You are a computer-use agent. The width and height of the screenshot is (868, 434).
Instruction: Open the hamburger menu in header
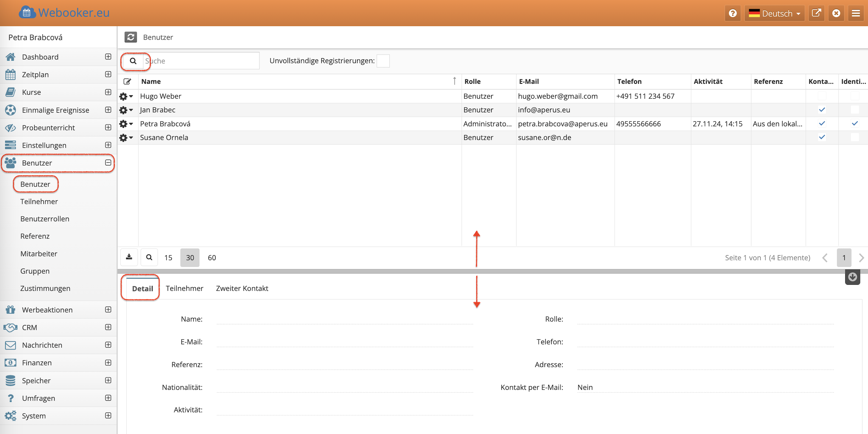(x=855, y=13)
